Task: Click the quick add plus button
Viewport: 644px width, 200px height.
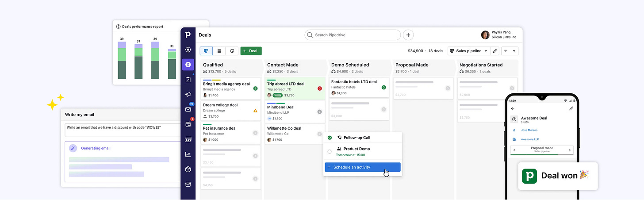Action: tap(408, 35)
